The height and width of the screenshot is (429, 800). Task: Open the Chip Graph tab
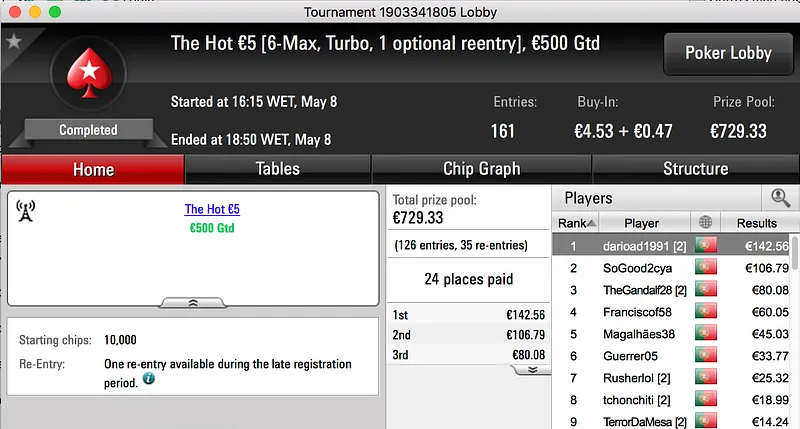481,169
